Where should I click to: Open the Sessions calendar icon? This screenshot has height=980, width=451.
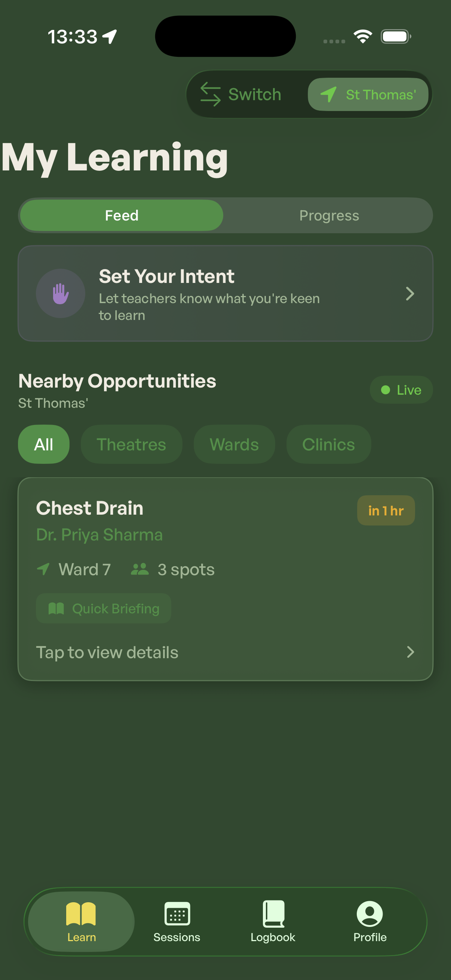click(x=177, y=913)
